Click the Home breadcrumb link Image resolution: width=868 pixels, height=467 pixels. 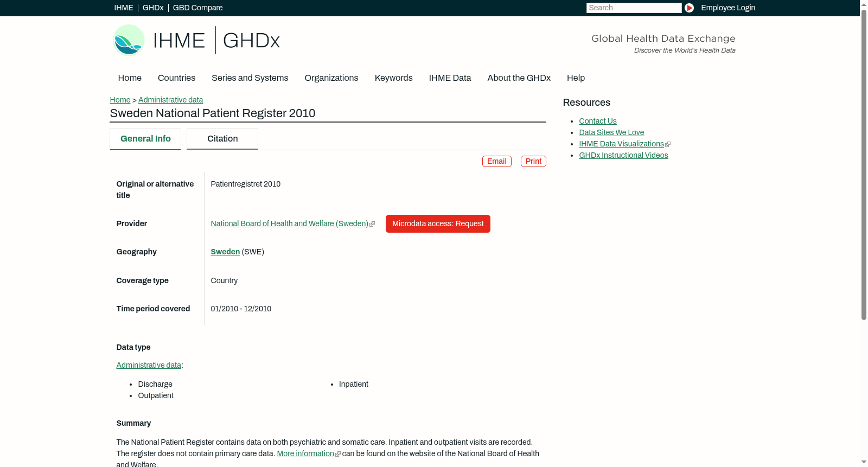point(120,100)
